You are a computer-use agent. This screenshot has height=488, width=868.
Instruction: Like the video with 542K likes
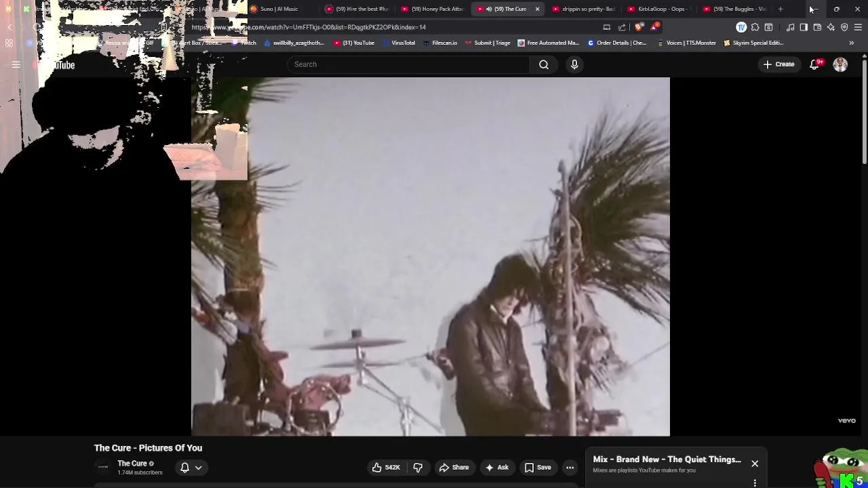tap(386, 468)
